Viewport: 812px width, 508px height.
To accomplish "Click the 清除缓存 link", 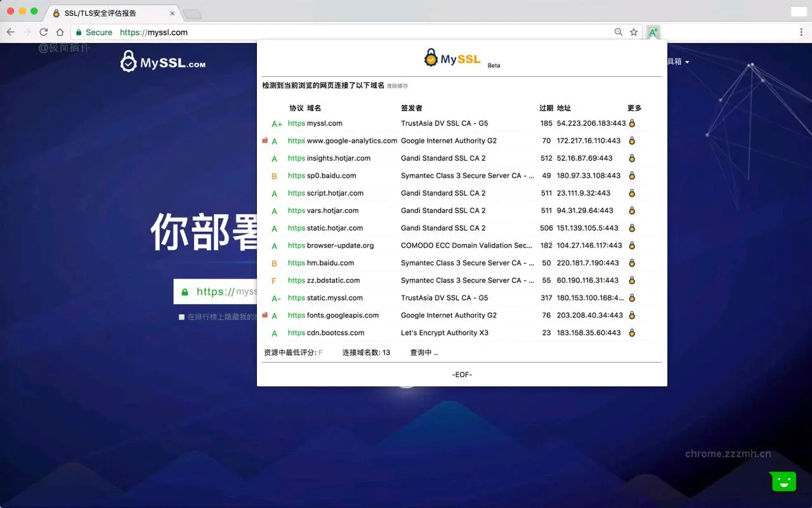I will [x=398, y=85].
